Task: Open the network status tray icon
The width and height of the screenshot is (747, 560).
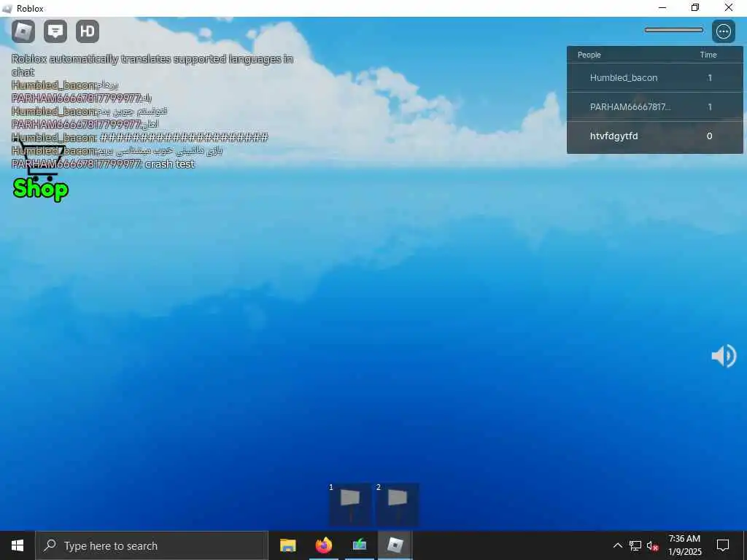Action: (635, 545)
